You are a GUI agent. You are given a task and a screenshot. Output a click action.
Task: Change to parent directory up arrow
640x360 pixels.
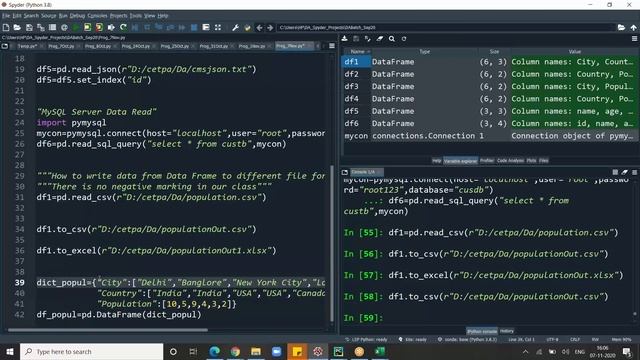tap(633, 27)
